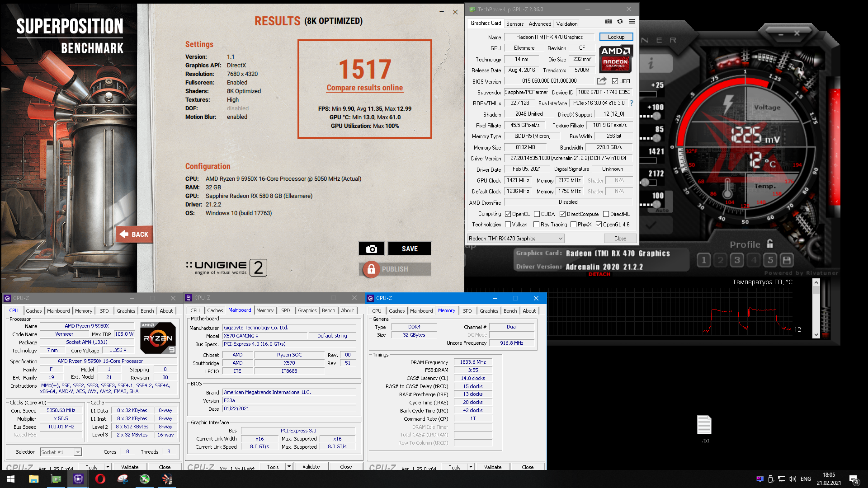Click the Afterburner graph scroll-up arrow
This screenshot has height=488, width=868.
point(816,282)
